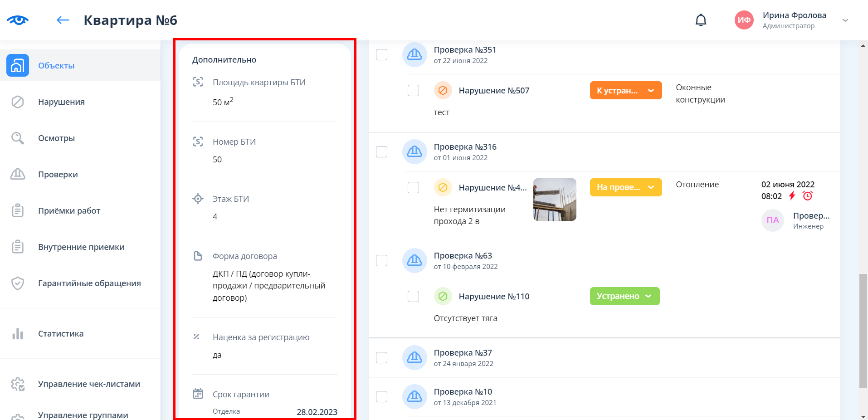Open Гарантийные обращения sidebar section
Viewport: 868px width, 420px height.
89,283
